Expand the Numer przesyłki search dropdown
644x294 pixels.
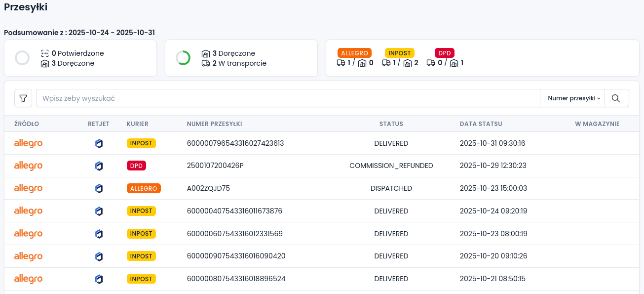[x=573, y=98]
